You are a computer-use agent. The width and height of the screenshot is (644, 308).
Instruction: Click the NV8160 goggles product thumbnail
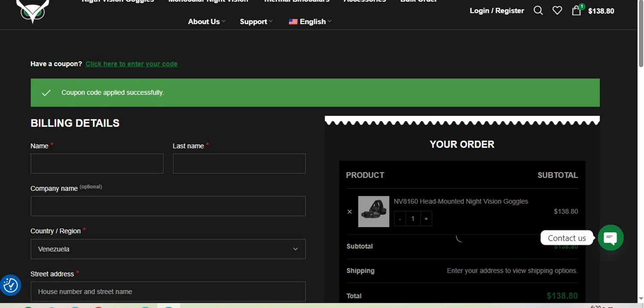coord(374,211)
